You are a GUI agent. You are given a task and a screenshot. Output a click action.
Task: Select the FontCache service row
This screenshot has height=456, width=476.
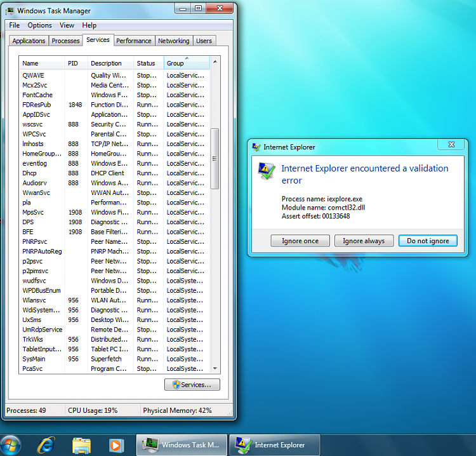point(114,95)
